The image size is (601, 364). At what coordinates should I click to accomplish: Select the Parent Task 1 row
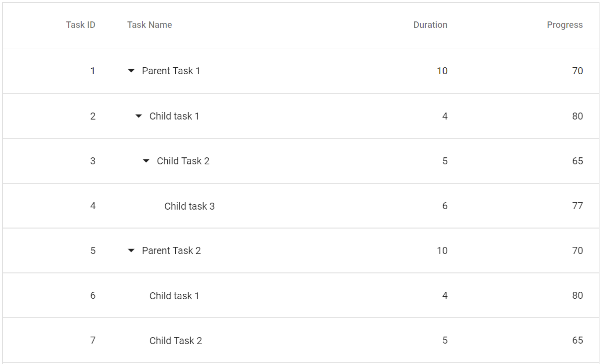[x=171, y=71]
